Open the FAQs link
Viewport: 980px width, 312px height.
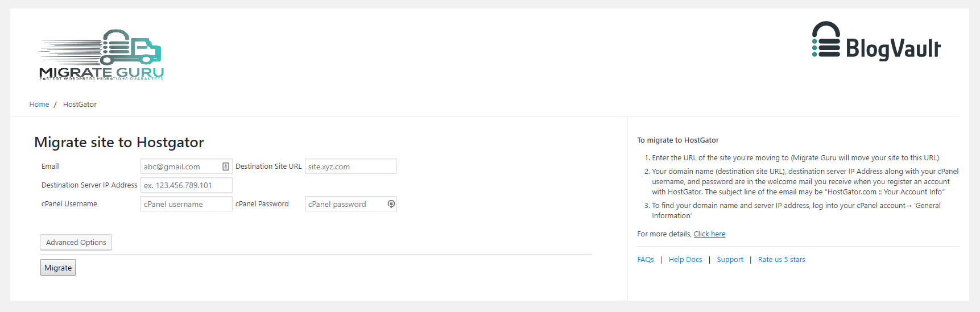(x=646, y=260)
